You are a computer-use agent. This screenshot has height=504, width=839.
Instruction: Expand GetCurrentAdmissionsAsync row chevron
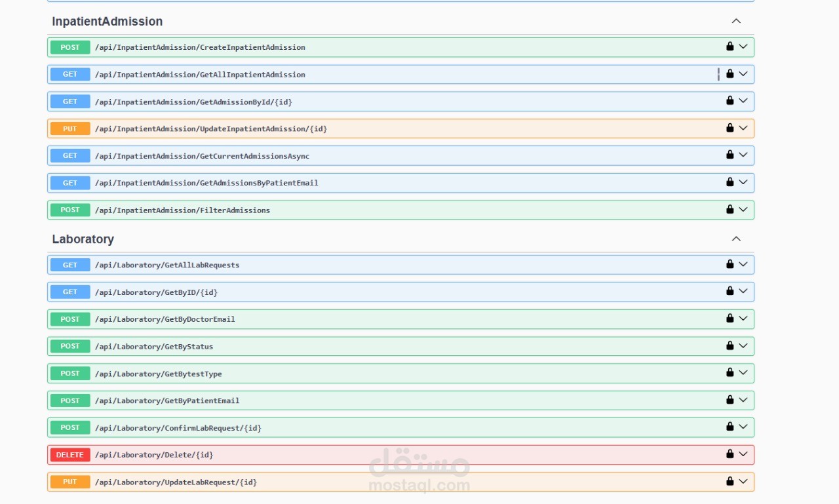[x=743, y=155]
